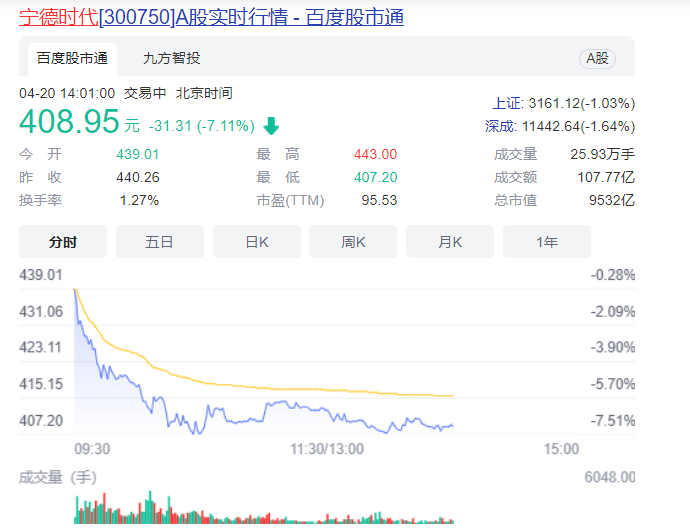The width and height of the screenshot is (690, 531).
Task: Switch to the 九方智投 tab
Action: pos(172,59)
